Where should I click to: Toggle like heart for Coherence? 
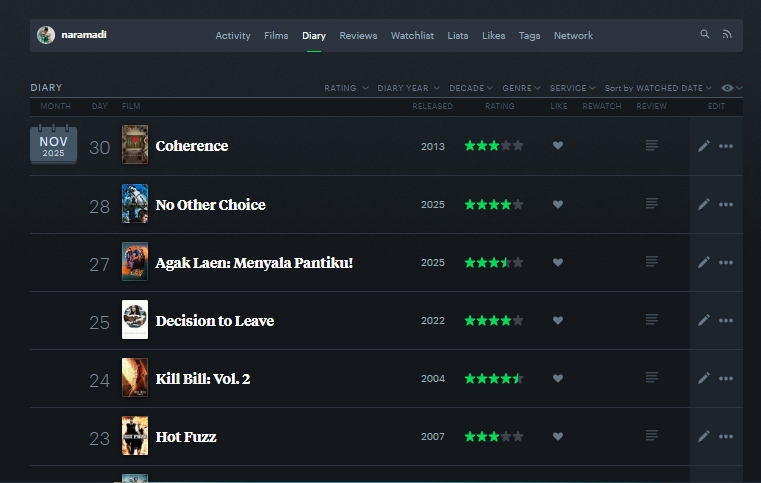tap(558, 146)
